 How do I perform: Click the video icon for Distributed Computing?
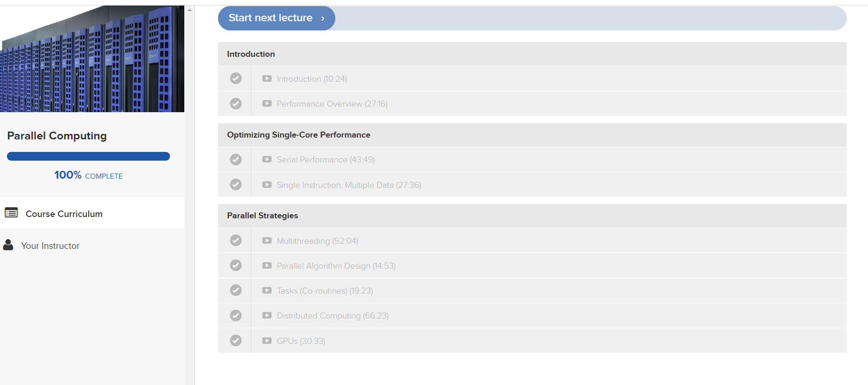tap(267, 315)
